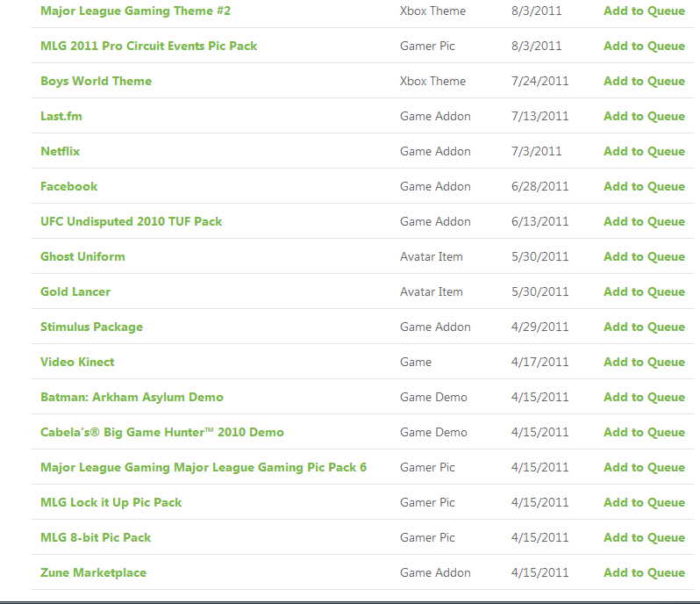The image size is (700, 604).
Task: Add Ghost Uniform to queue
Action: [x=644, y=256]
